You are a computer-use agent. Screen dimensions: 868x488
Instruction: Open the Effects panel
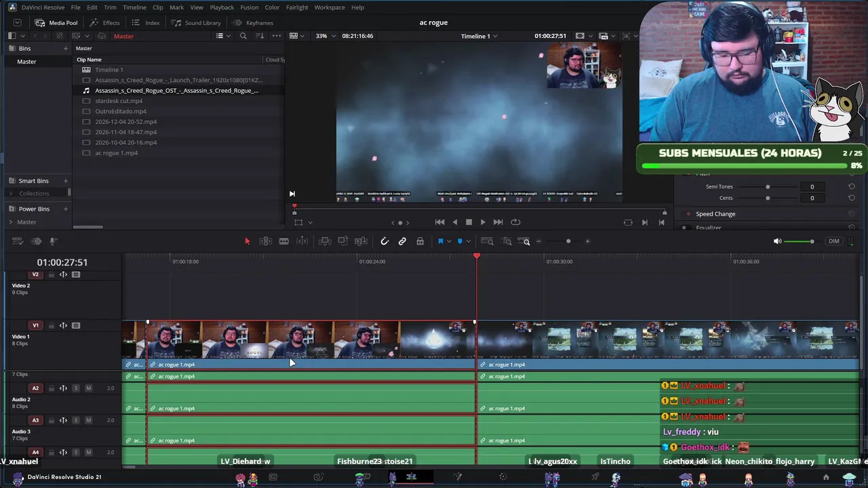[x=105, y=23]
